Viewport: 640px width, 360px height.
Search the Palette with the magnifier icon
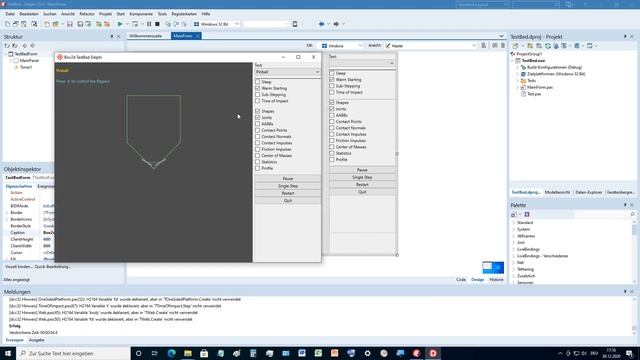pyautogui.click(x=633, y=214)
